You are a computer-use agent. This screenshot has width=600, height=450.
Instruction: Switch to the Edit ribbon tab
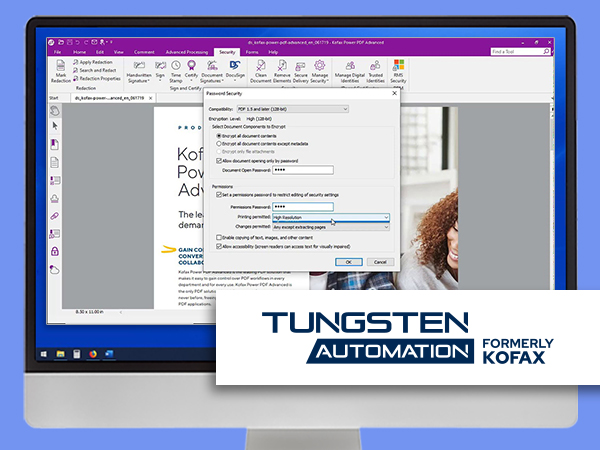[100, 52]
